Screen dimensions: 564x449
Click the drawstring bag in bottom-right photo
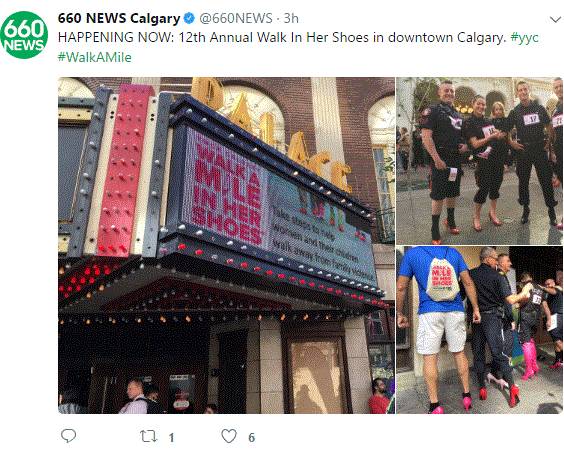[442, 279]
